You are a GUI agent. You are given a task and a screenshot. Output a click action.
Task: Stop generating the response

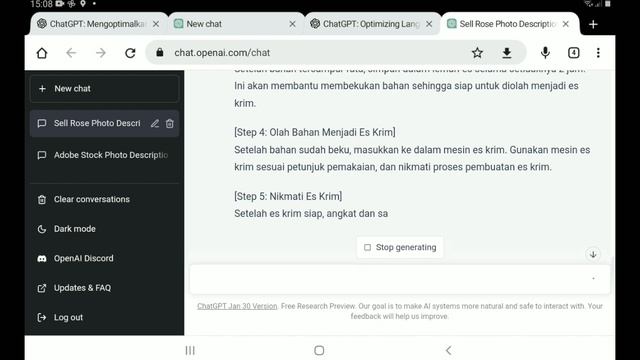click(400, 247)
